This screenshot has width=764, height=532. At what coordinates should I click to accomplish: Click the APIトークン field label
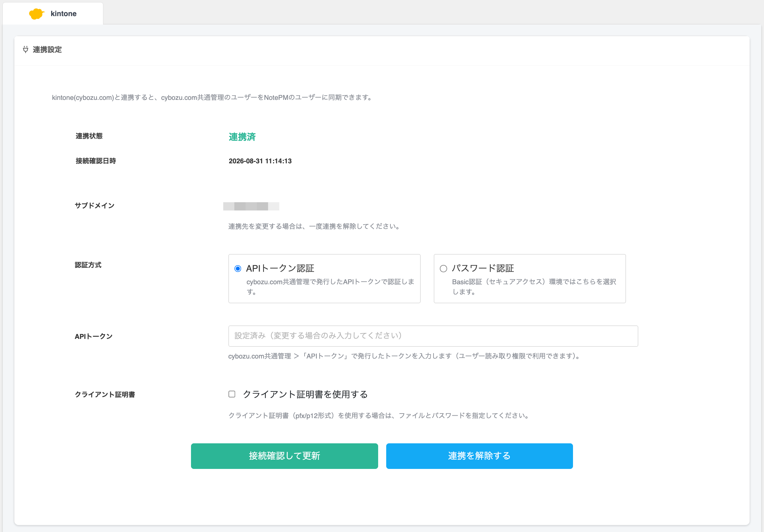coord(94,336)
